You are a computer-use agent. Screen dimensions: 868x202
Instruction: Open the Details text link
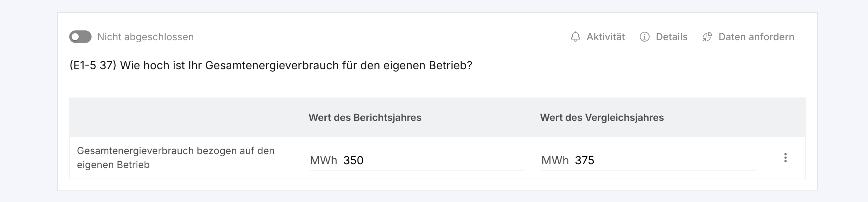tap(672, 37)
